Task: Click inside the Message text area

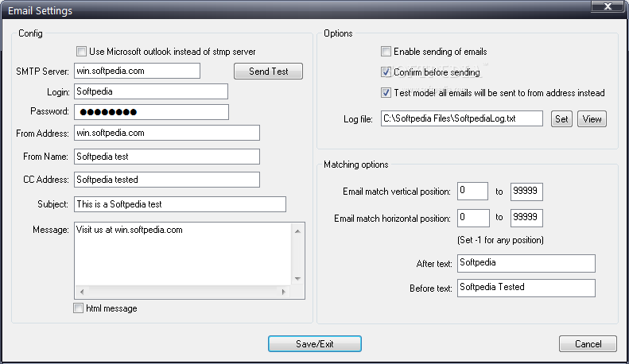Action: click(x=183, y=254)
